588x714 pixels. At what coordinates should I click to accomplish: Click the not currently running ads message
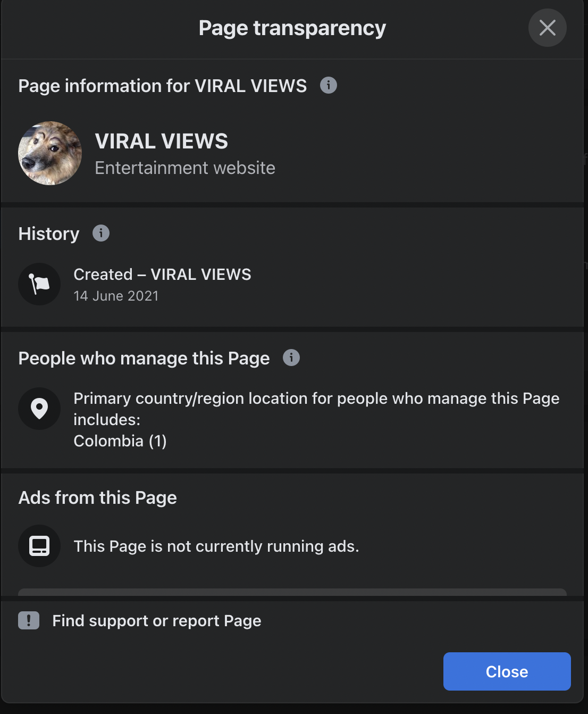[216, 546]
